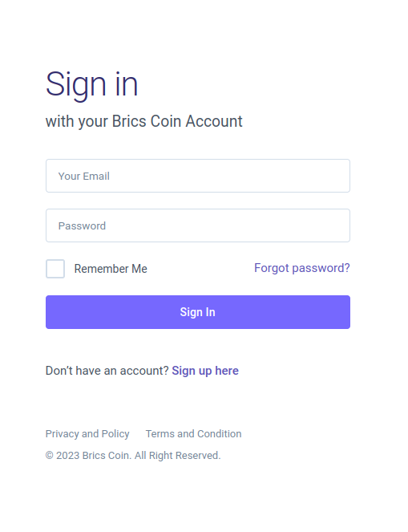Click the Don't have an account? text
Screen dimensions: 408x532
(x=107, y=371)
